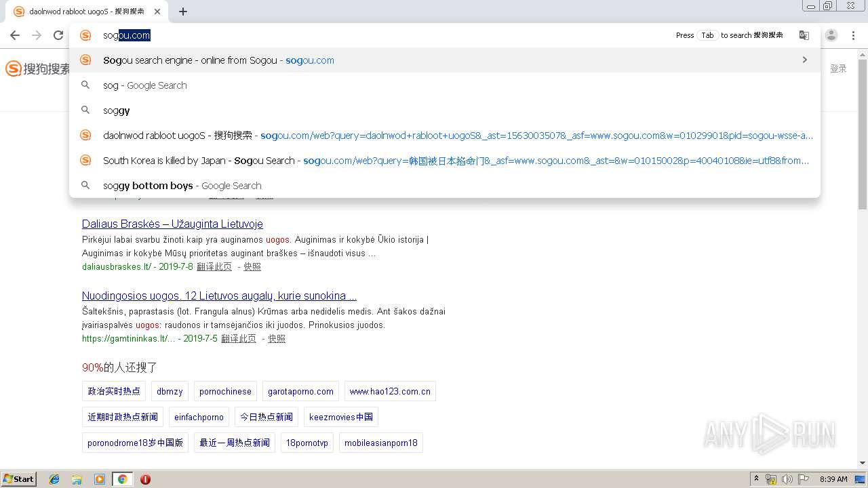Click the clock showing 8:39 AM
This screenshot has height=488, width=868.
[833, 479]
